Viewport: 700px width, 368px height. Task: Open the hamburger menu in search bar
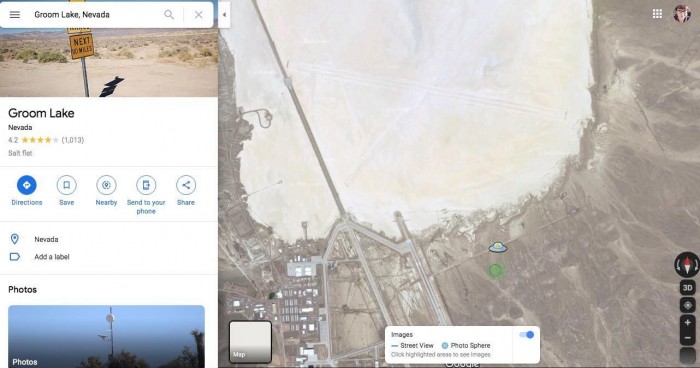15,15
